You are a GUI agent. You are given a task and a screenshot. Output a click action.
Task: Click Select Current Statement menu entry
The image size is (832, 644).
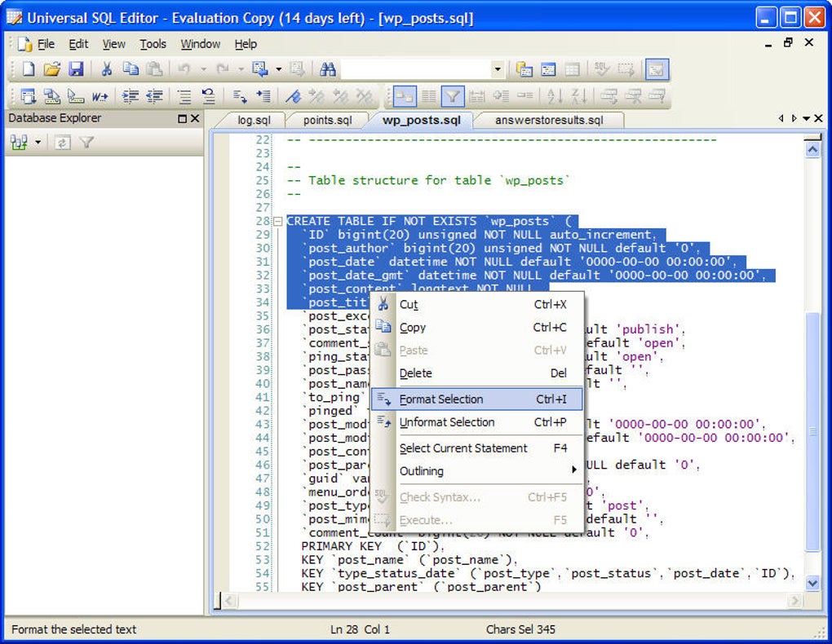tap(463, 448)
